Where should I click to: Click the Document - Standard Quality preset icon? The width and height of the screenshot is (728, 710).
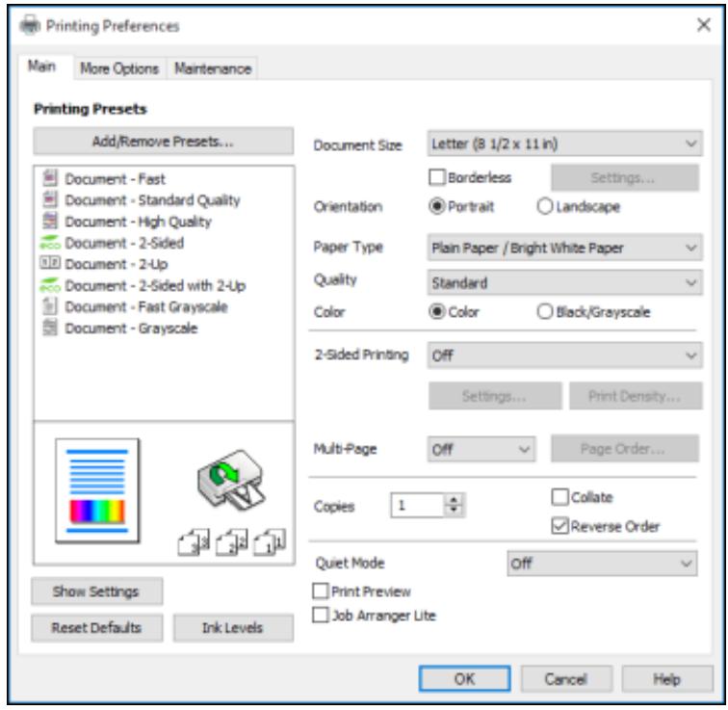click(x=50, y=199)
